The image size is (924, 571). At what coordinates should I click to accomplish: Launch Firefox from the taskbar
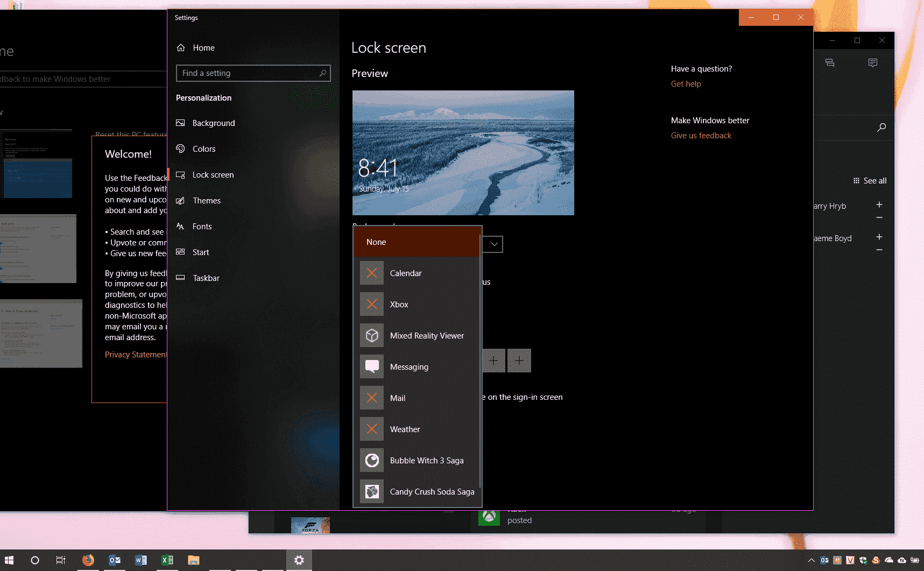coord(88,560)
